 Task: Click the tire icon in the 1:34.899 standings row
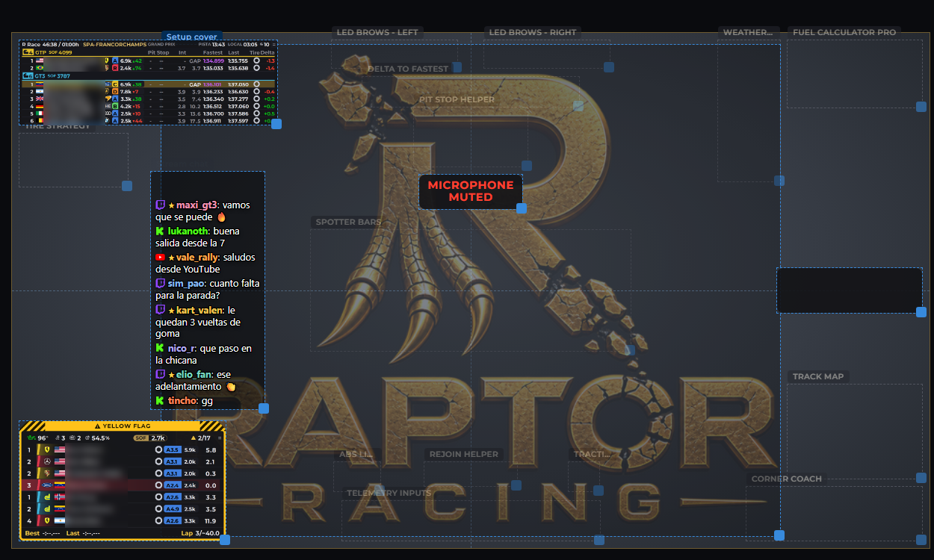256,60
